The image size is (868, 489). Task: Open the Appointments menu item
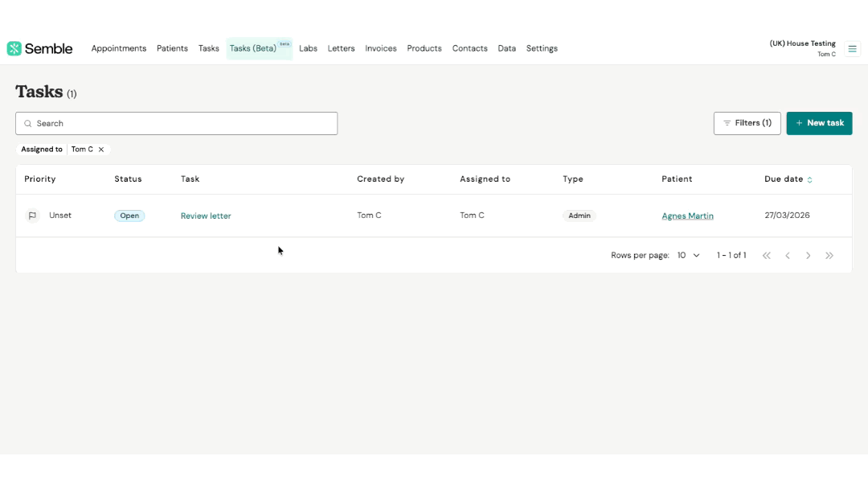(118, 48)
